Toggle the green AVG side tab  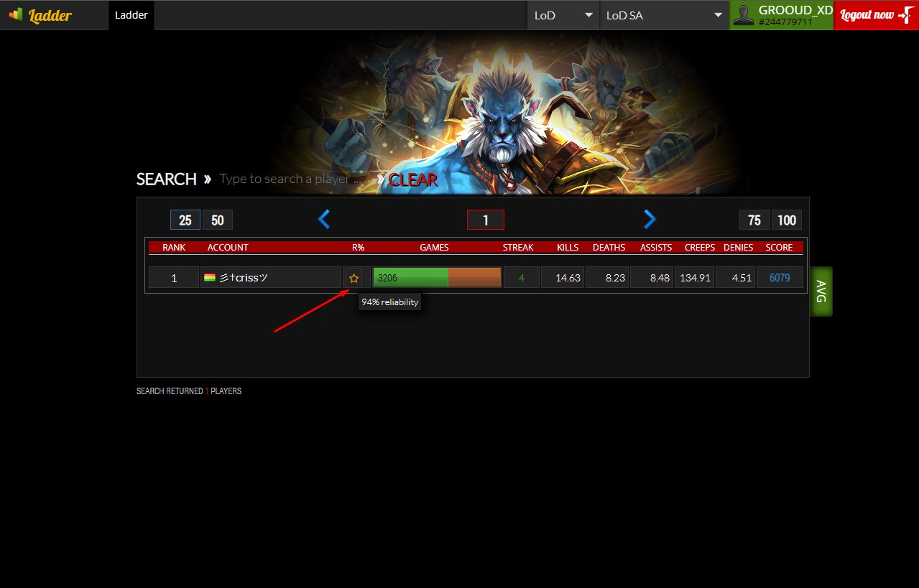pyautogui.click(x=821, y=291)
